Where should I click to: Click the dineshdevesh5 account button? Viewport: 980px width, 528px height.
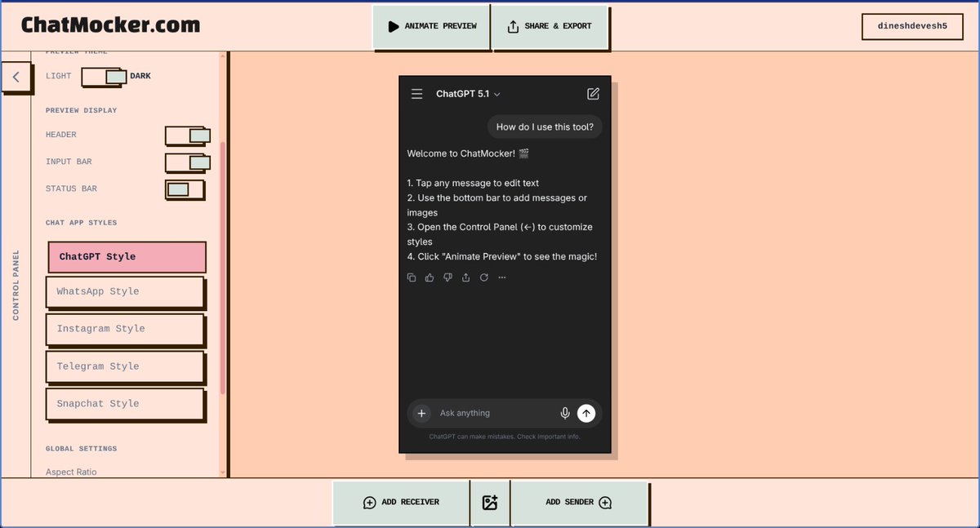[912, 26]
